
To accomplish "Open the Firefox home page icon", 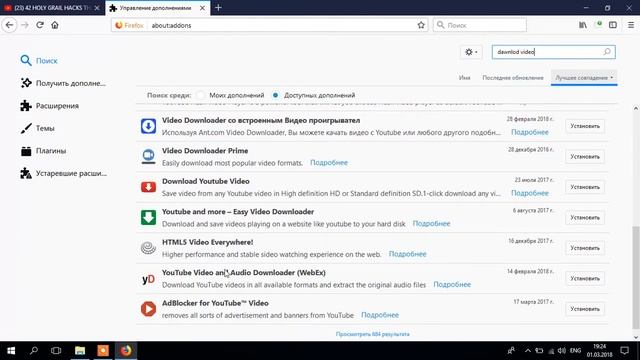I will point(55,25).
